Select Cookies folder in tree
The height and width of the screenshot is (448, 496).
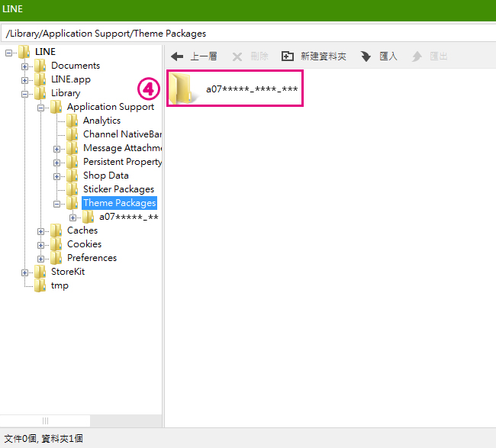(84, 244)
